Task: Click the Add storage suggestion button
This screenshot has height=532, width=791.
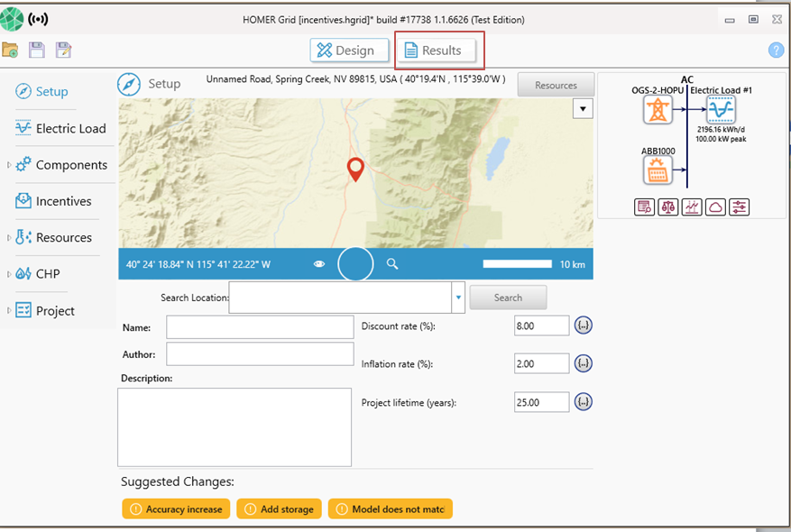Action: [279, 509]
